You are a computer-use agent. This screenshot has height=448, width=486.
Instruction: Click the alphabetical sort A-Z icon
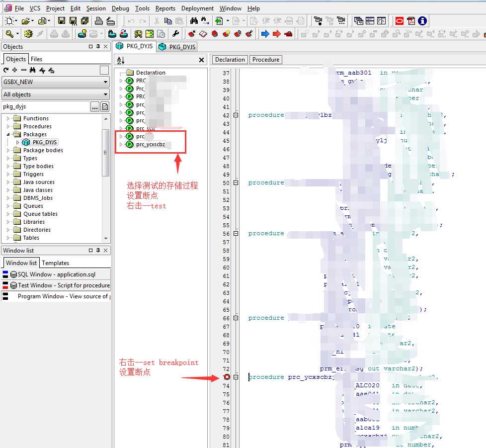pyautogui.click(x=120, y=60)
